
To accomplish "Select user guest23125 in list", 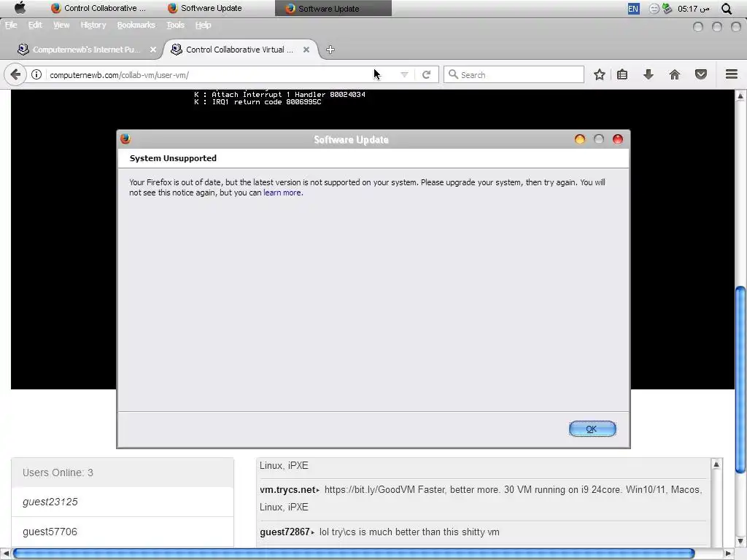I will tap(123, 502).
